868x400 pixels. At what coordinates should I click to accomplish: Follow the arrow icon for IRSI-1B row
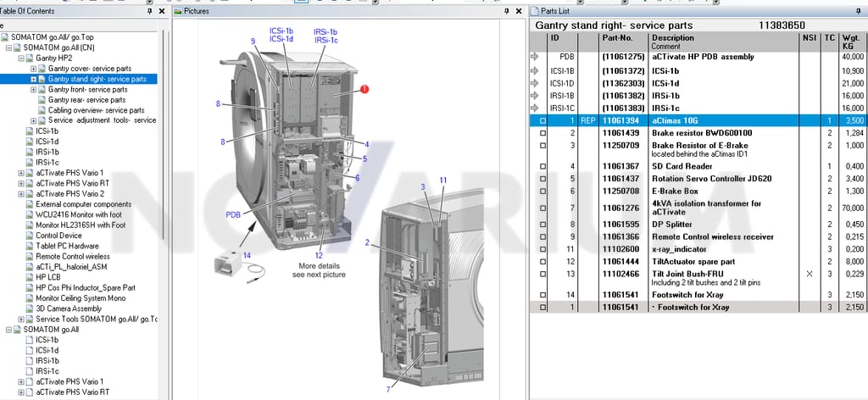pyautogui.click(x=535, y=96)
